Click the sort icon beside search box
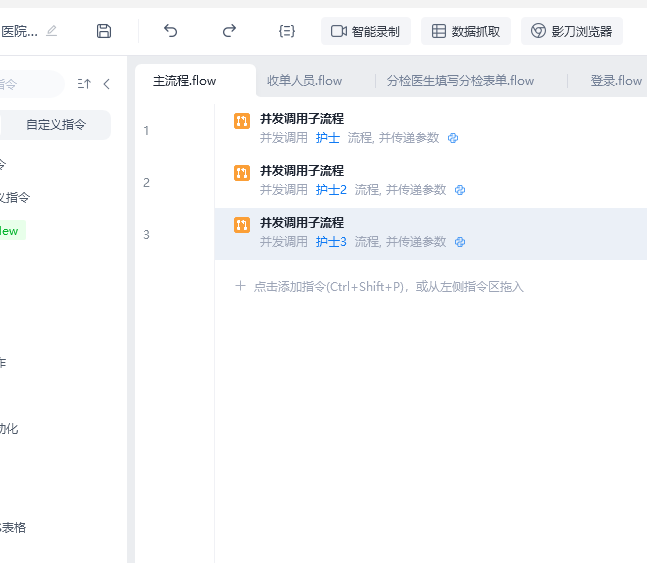 84,84
